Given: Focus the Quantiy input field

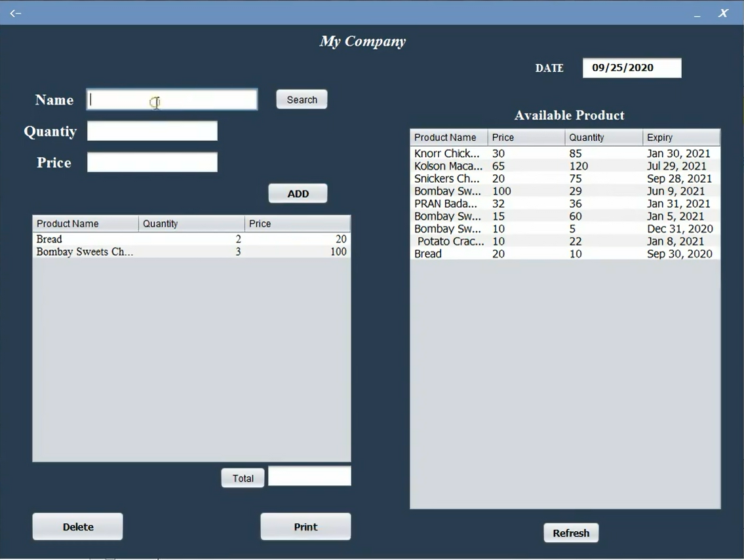Looking at the screenshot, I should point(152,131).
